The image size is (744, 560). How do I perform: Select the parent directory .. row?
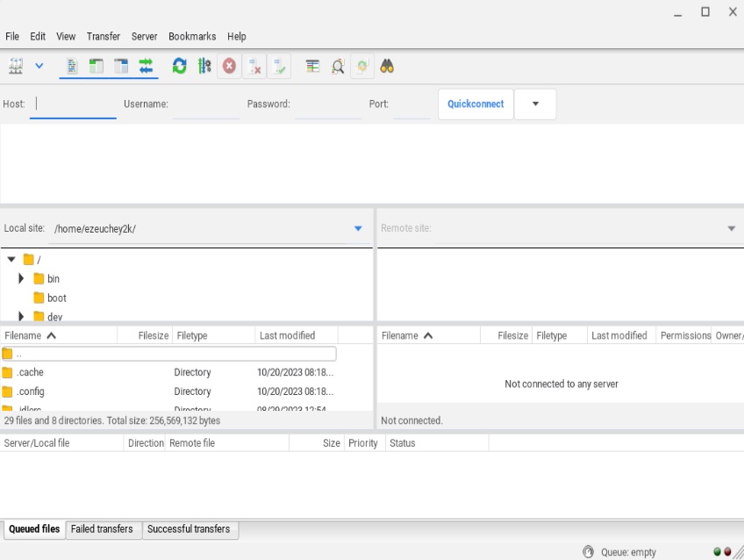point(169,354)
